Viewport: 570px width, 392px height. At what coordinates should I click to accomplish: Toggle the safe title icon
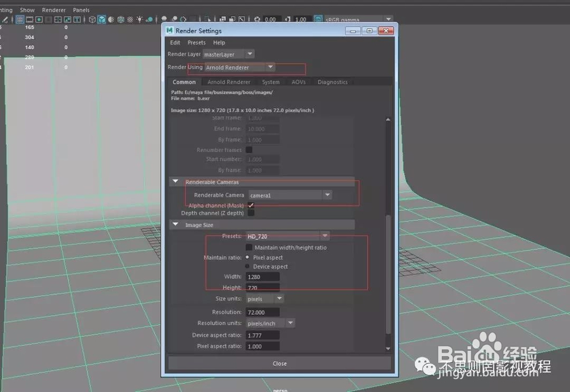click(x=77, y=19)
